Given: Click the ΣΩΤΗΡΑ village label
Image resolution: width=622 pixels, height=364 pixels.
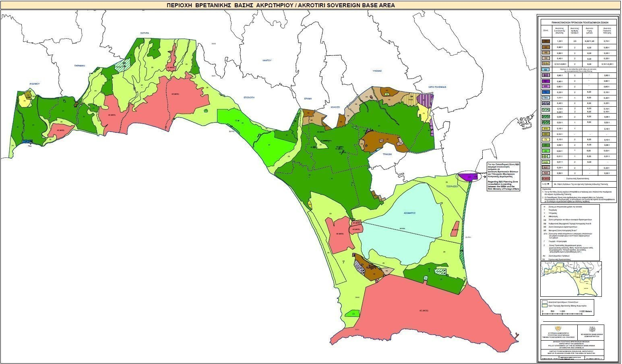Looking at the screenshot, I should (145, 33).
